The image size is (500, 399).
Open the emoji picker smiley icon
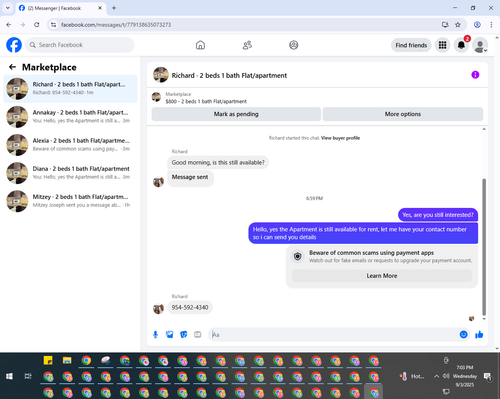coord(463,334)
